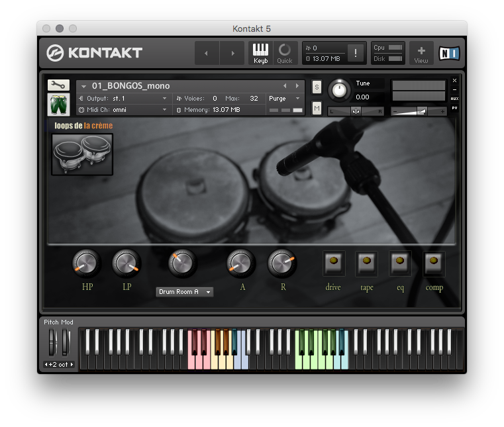Mute the instrument with M button
504x427 pixels.
[317, 108]
